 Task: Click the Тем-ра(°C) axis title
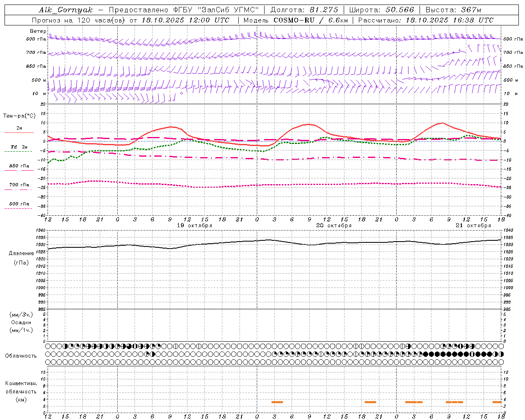coord(19,116)
